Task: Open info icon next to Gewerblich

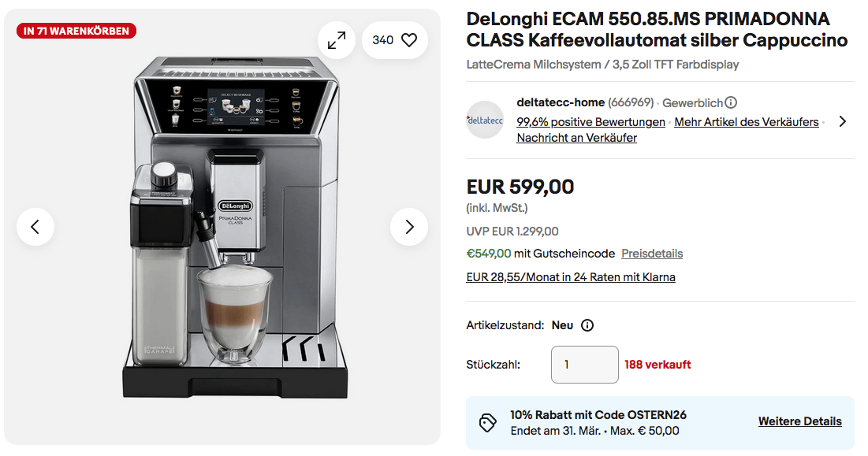Action: 731,103
